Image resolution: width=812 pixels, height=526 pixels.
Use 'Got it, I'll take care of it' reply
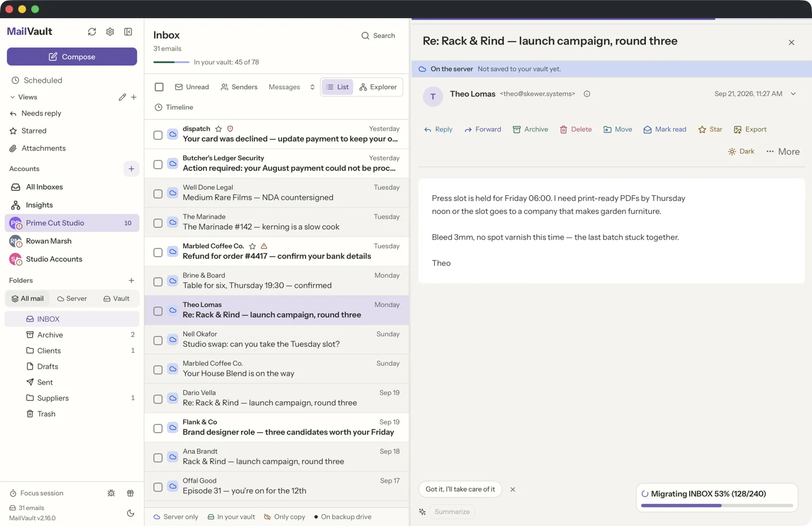click(x=460, y=489)
